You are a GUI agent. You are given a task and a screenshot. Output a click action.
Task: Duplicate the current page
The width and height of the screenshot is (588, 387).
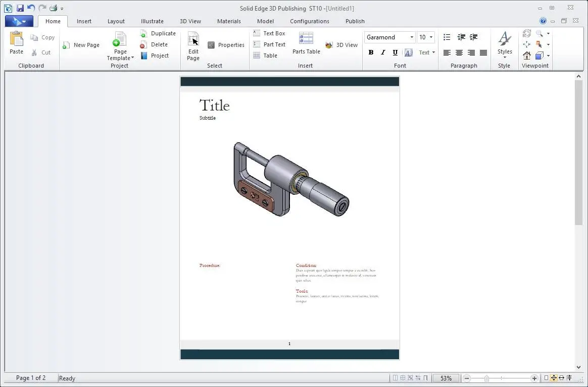(158, 33)
